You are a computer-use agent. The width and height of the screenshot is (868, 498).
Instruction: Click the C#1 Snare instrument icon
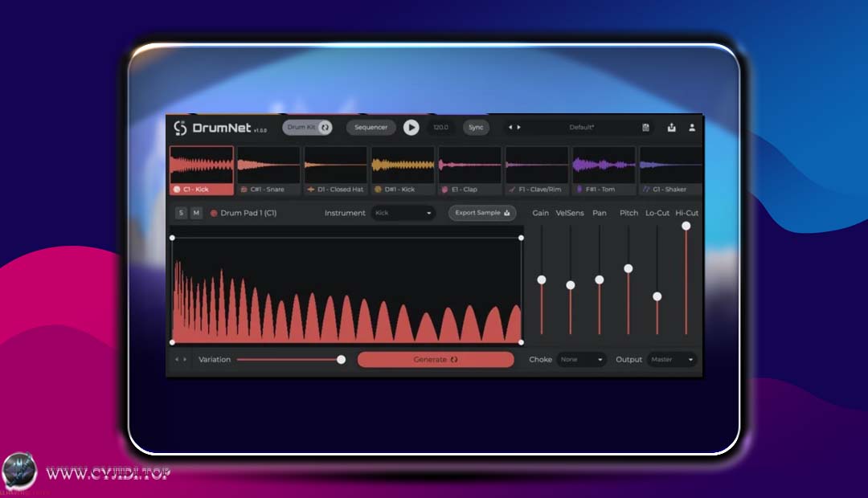(244, 190)
